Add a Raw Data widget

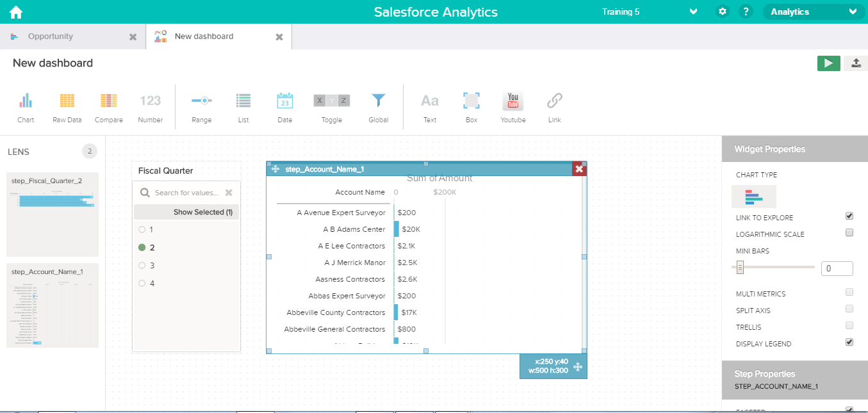(67, 108)
